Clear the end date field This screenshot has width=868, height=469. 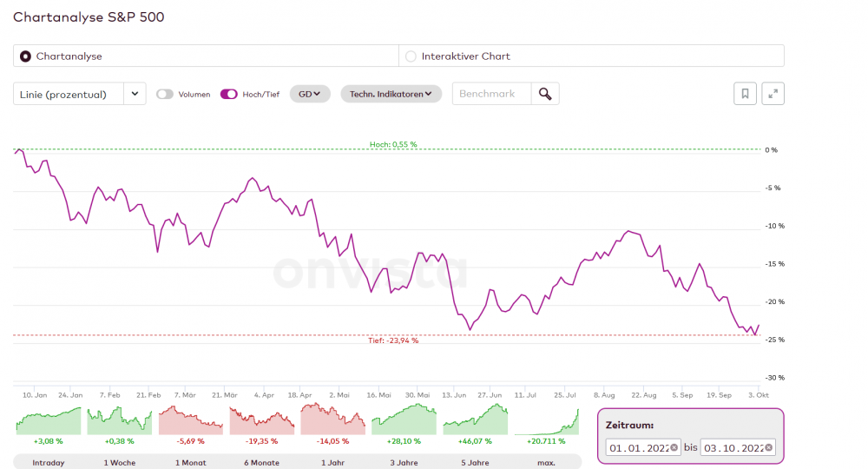768,447
